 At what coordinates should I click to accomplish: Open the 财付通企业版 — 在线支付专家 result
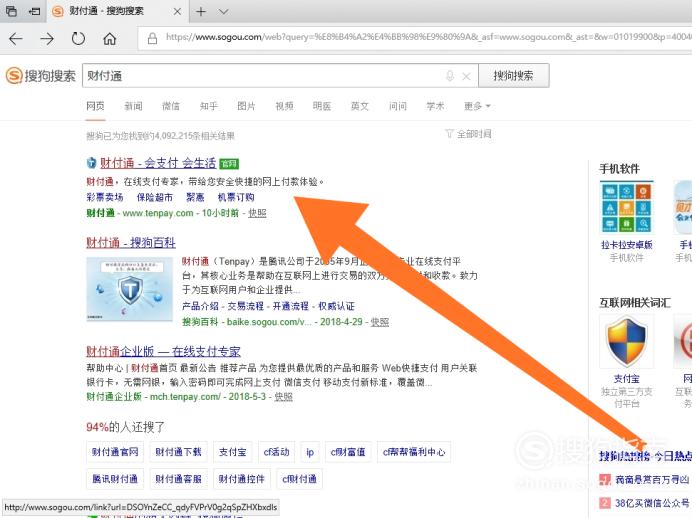point(163,352)
